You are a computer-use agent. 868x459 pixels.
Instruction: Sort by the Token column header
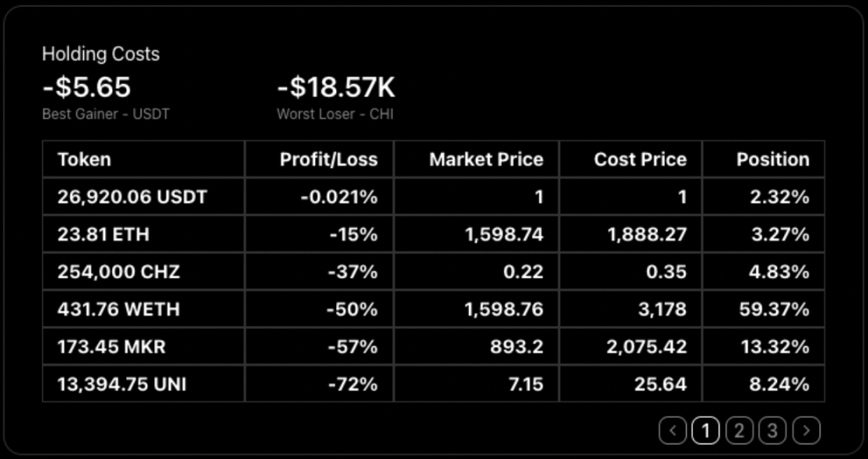(x=84, y=159)
